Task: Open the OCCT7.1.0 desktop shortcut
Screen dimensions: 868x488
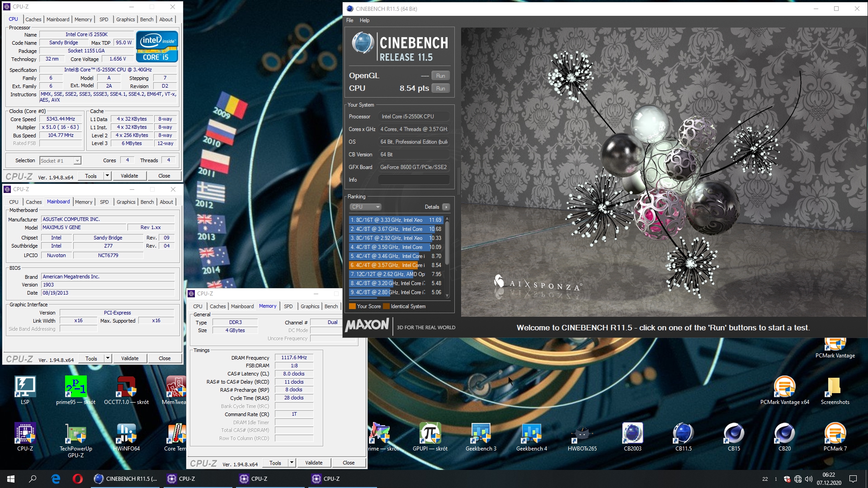Action: pyautogui.click(x=126, y=390)
